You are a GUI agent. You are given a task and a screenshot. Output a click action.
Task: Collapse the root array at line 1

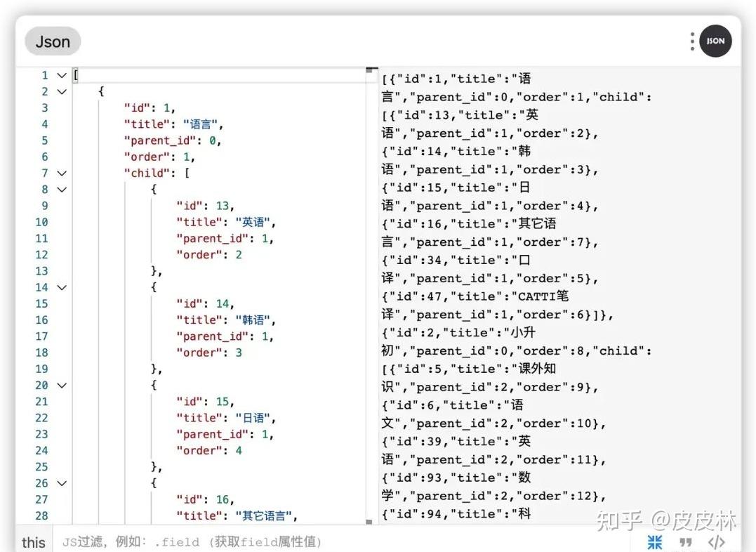coord(62,75)
